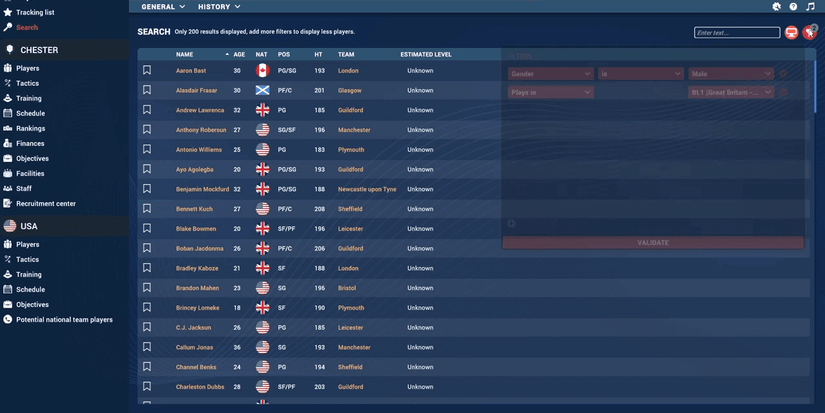Sort results by NAME column
Viewport: 825px width, 413px height.
(184, 54)
